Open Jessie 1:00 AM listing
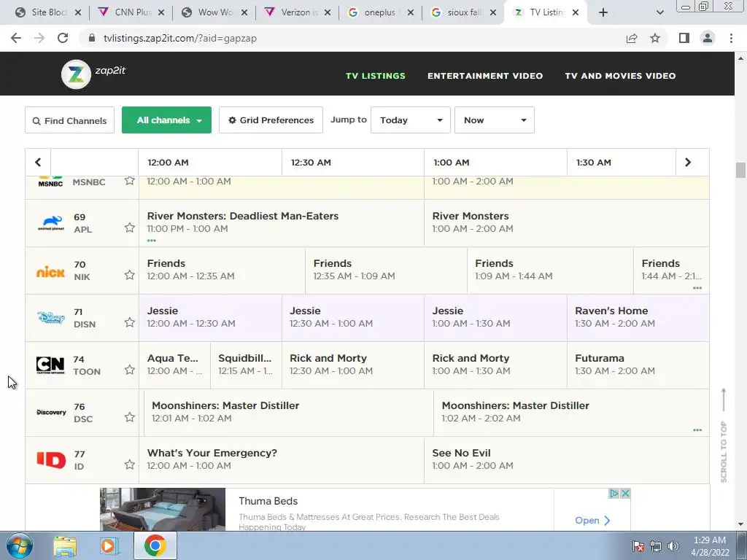The width and height of the screenshot is (747, 560). click(495, 318)
